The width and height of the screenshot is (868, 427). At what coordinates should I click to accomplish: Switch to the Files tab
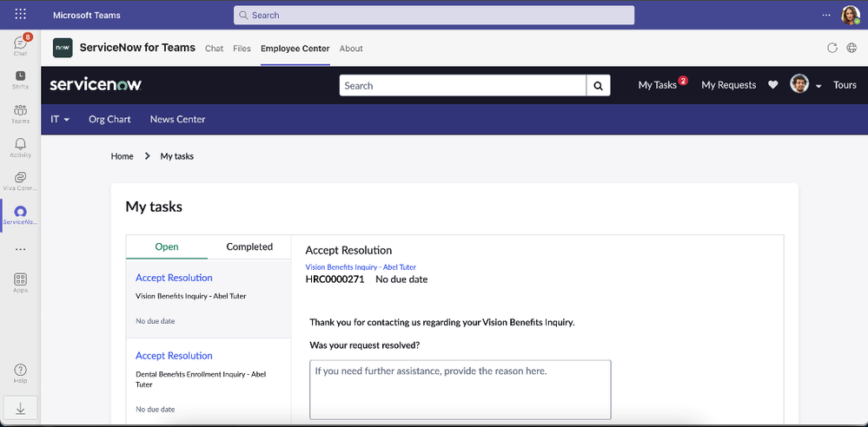point(242,48)
